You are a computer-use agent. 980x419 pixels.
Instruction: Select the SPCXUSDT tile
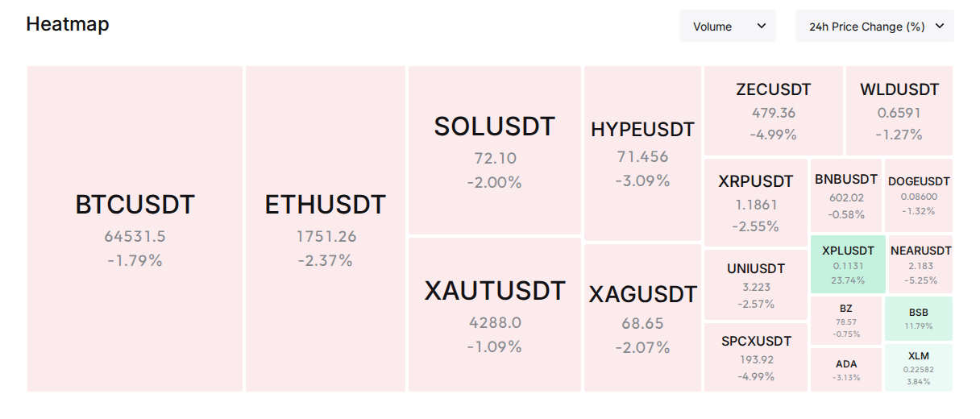(x=756, y=358)
